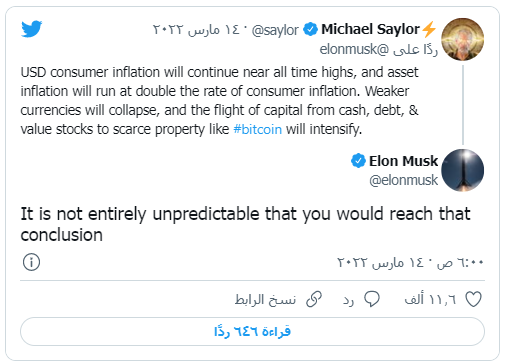Click Michael Saylor's verified badge

point(310,29)
